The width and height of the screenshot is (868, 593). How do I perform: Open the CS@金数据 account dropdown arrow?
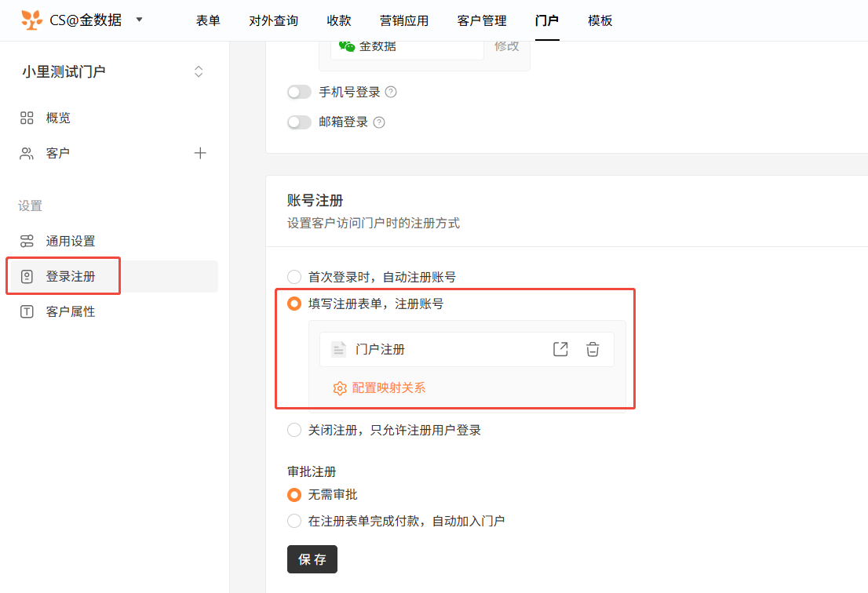(140, 20)
